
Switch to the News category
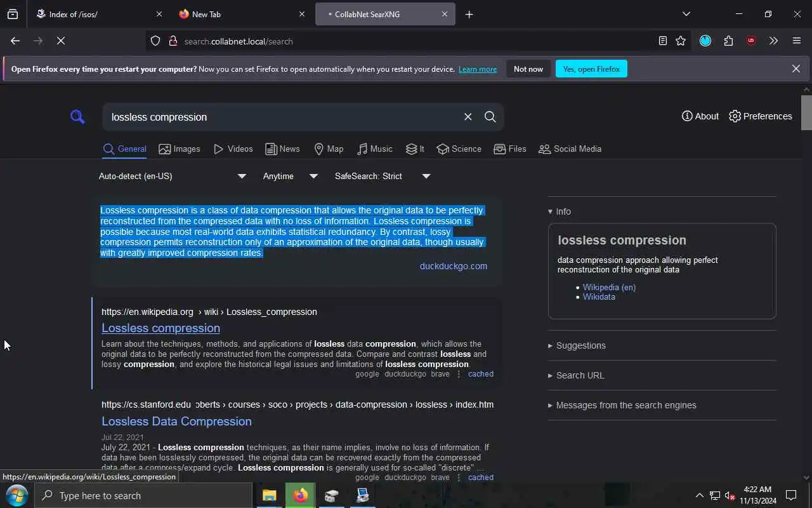coord(283,149)
